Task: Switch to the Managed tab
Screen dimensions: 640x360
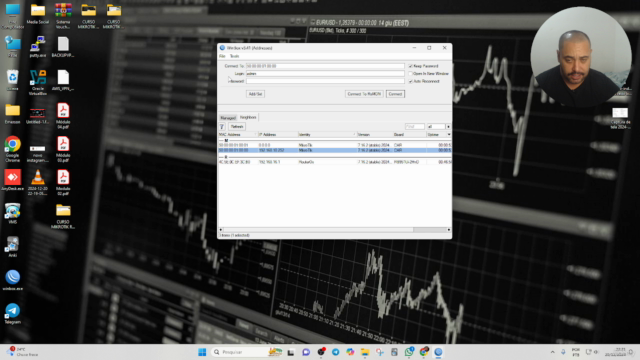Action: click(228, 118)
